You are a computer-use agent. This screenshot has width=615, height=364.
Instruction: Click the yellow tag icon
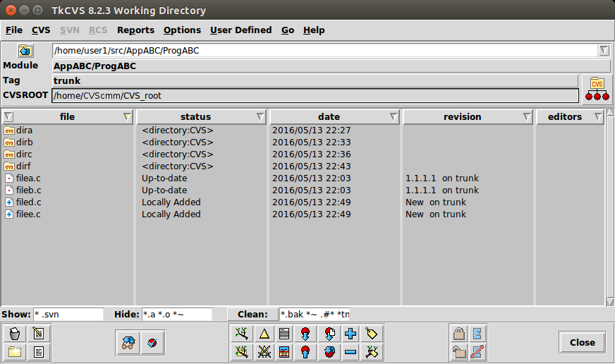coord(372,334)
